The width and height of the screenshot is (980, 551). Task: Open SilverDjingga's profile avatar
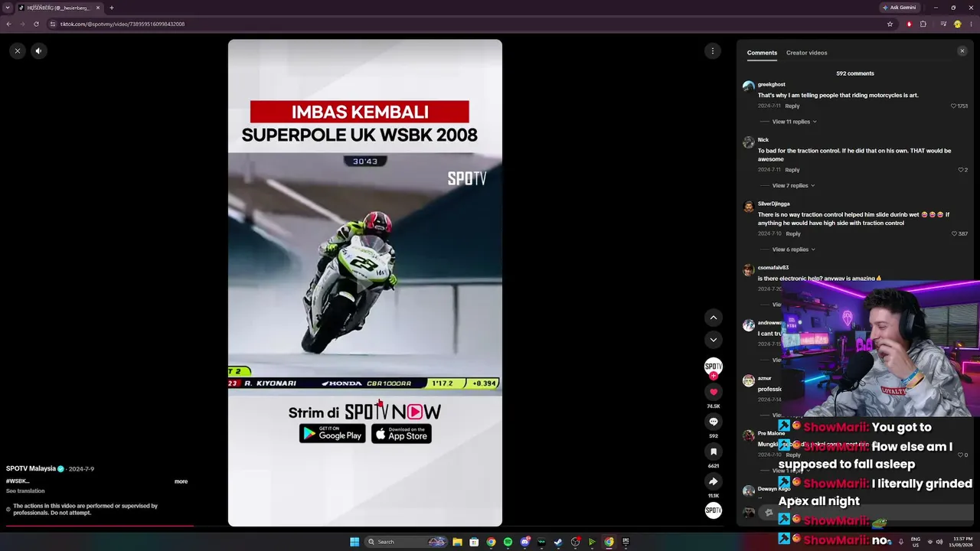749,207
